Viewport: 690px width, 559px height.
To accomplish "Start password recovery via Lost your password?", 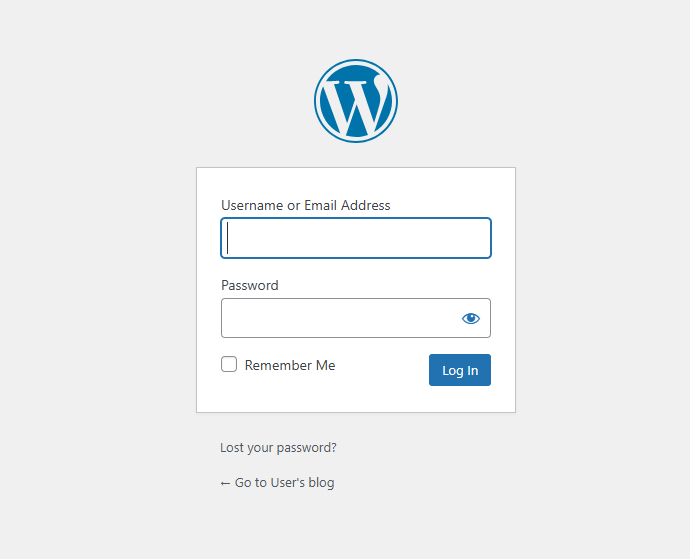I will point(278,448).
